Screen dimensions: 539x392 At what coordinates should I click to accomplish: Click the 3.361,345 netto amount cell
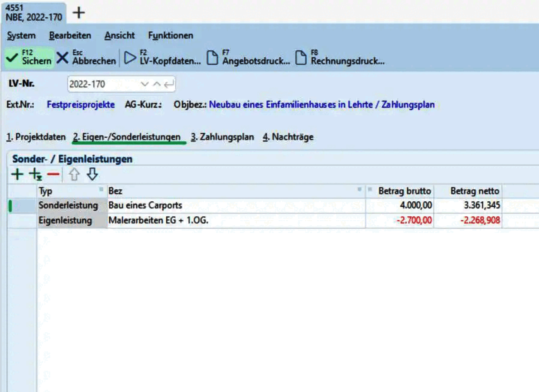(468, 205)
